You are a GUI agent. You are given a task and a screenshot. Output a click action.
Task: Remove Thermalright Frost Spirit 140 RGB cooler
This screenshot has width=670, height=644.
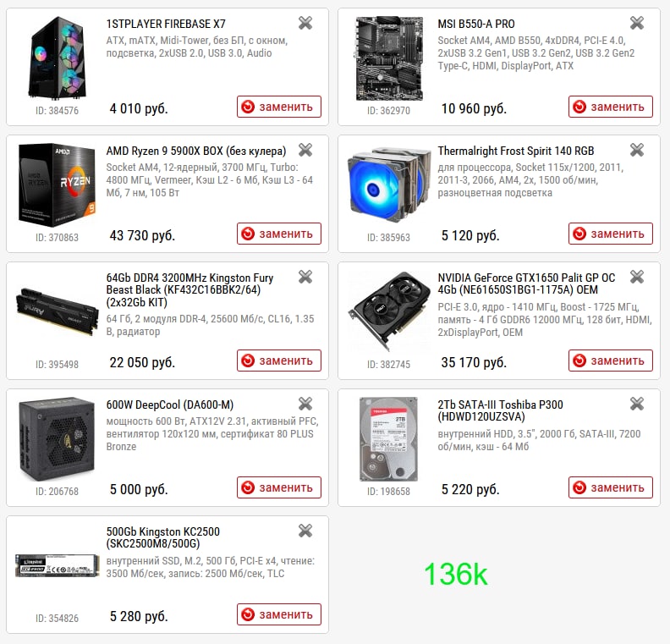point(637,150)
